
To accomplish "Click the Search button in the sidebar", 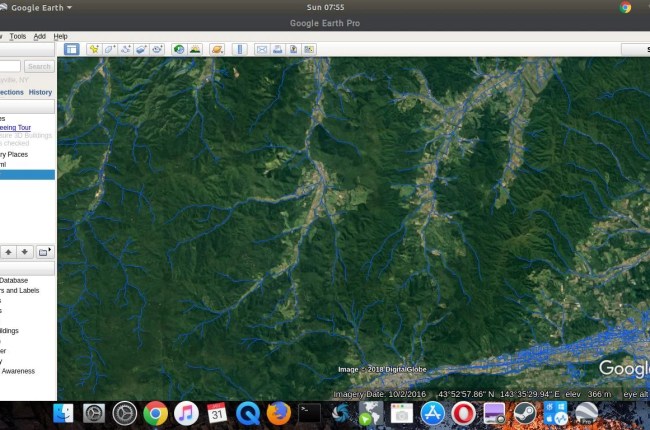I will pyautogui.click(x=39, y=66).
